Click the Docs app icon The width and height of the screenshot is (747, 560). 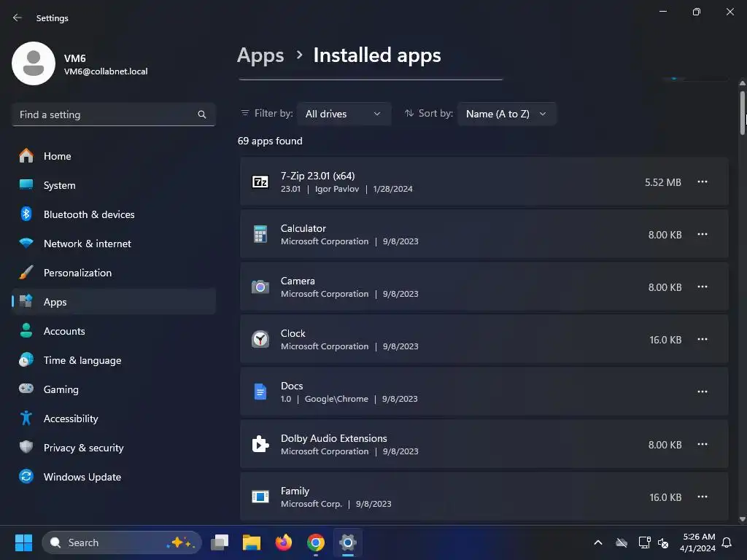pos(260,392)
